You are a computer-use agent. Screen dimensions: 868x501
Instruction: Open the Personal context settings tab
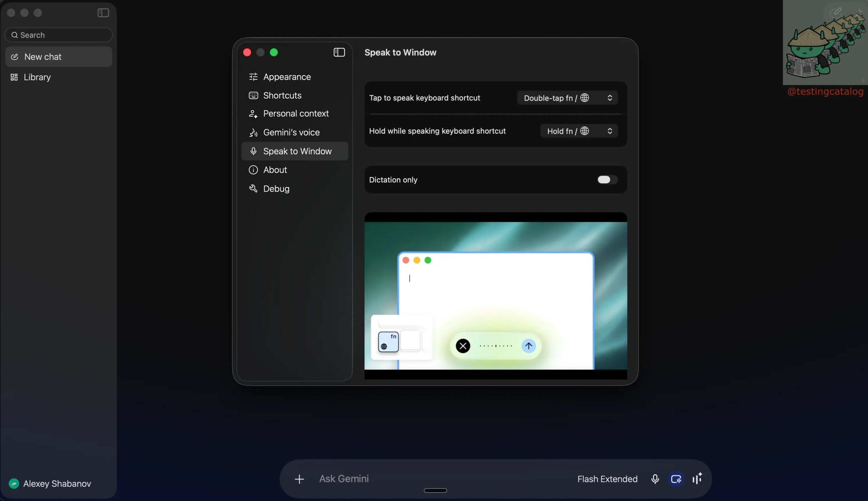click(295, 114)
